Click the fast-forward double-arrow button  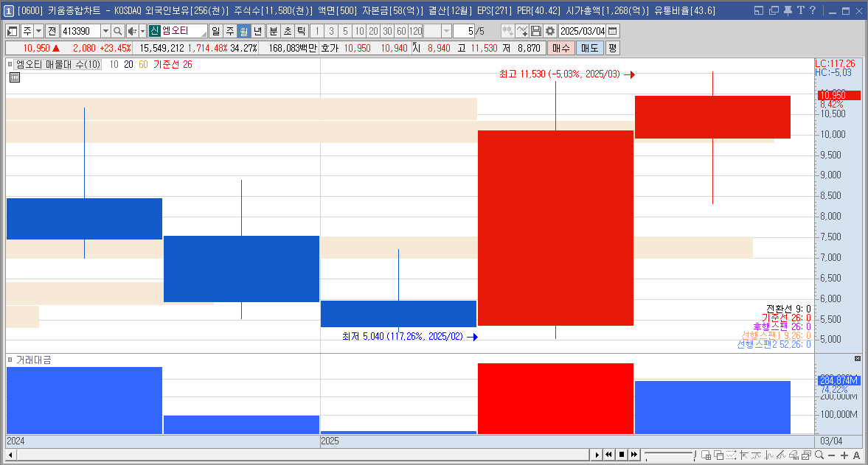634,455
